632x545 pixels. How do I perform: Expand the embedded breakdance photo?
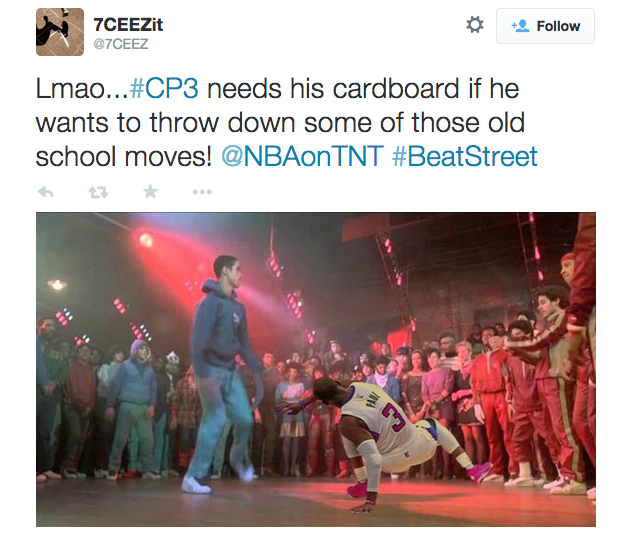coord(315,369)
